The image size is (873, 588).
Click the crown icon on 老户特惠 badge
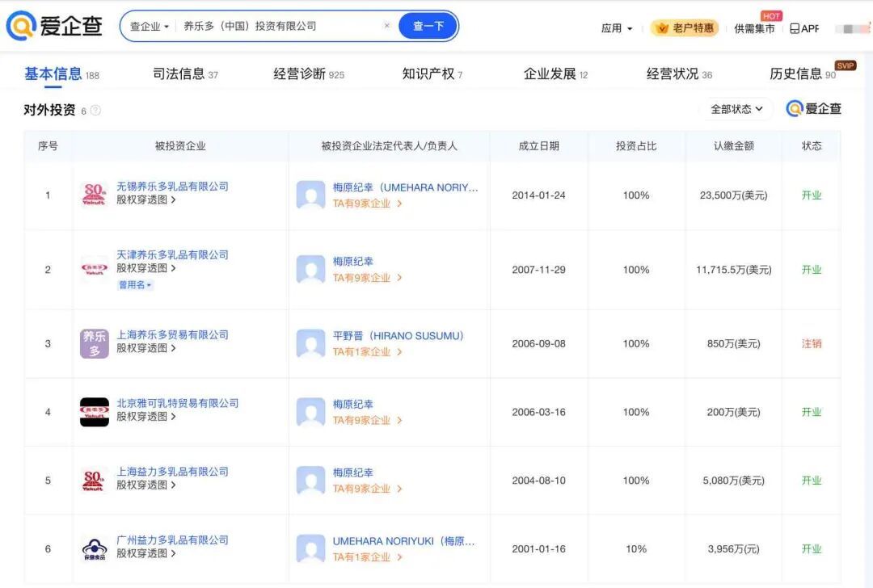[x=660, y=27]
